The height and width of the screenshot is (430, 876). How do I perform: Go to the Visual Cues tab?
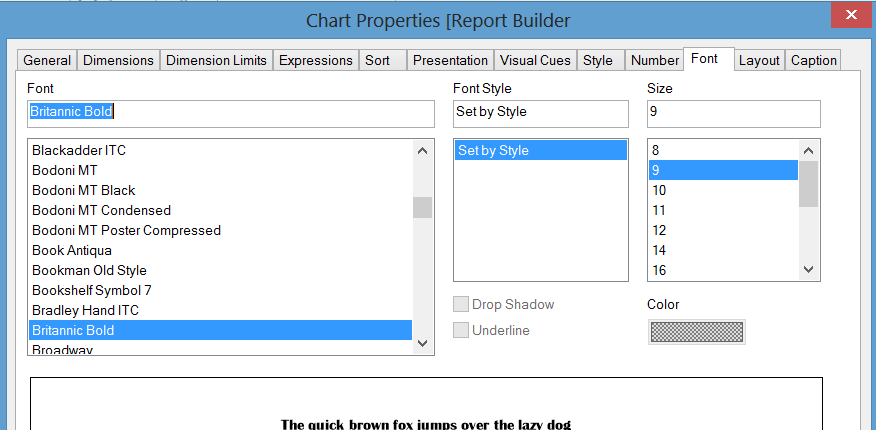[x=535, y=60]
